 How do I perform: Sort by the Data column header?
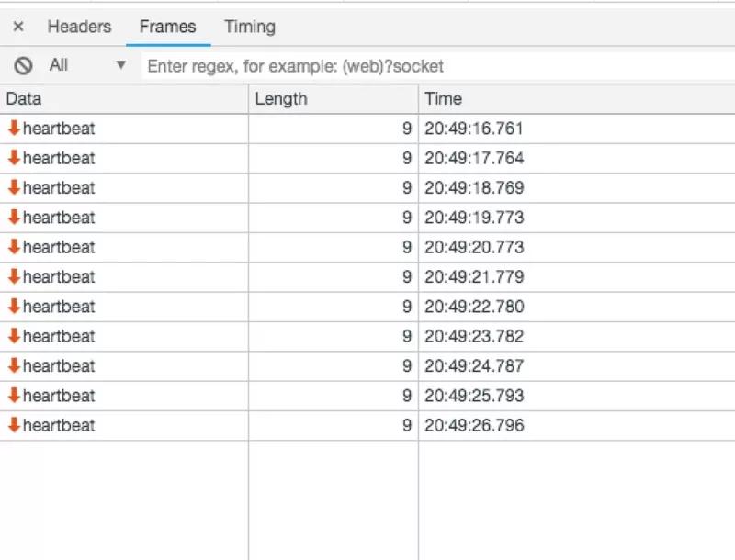124,99
